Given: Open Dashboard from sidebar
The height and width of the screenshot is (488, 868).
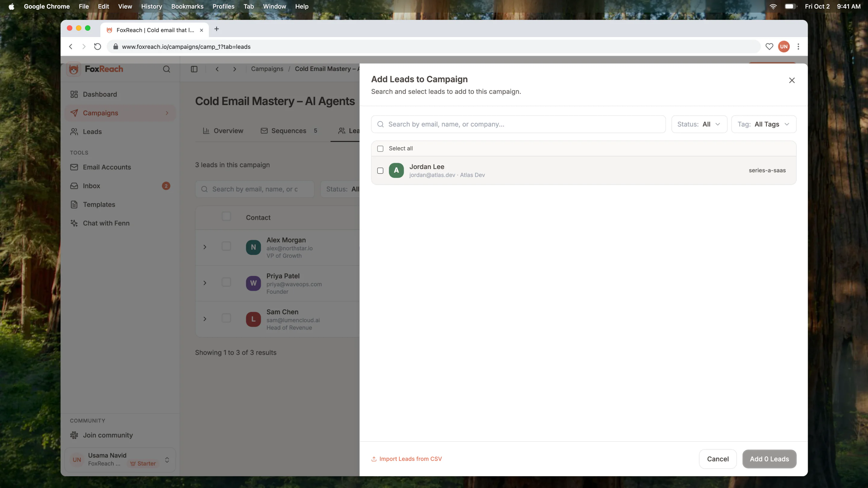Looking at the screenshot, I should click(x=120, y=94).
